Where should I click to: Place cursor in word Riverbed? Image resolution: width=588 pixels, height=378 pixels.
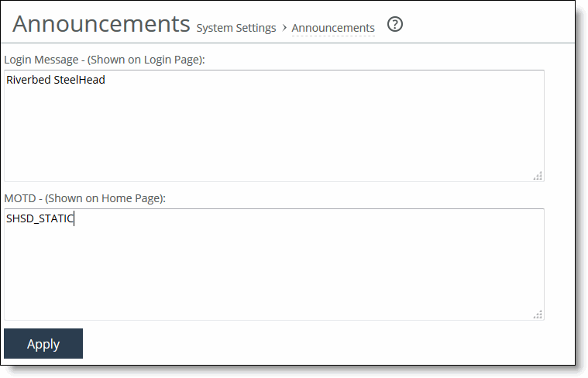click(x=29, y=80)
